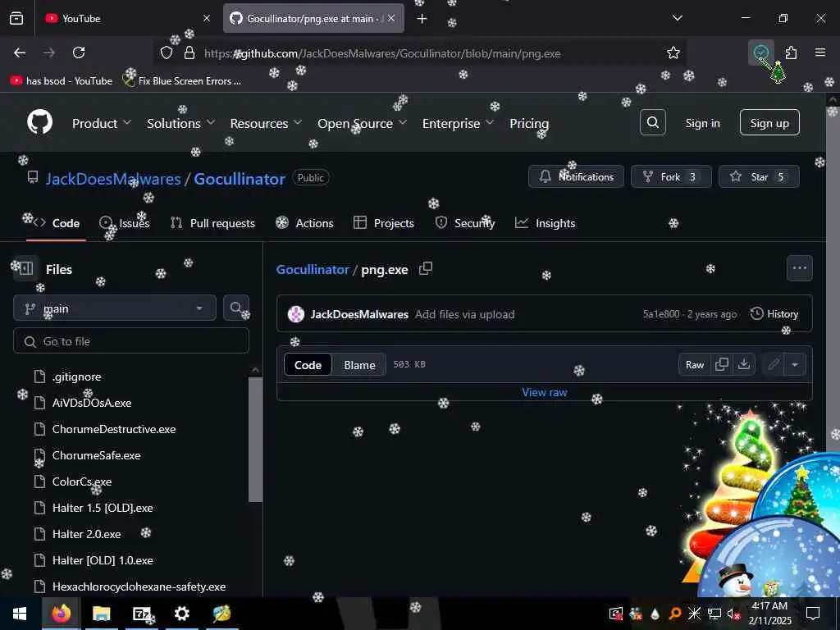Click the site lock icon in address bar
This screenshot has width=840, height=630.
pos(189,52)
